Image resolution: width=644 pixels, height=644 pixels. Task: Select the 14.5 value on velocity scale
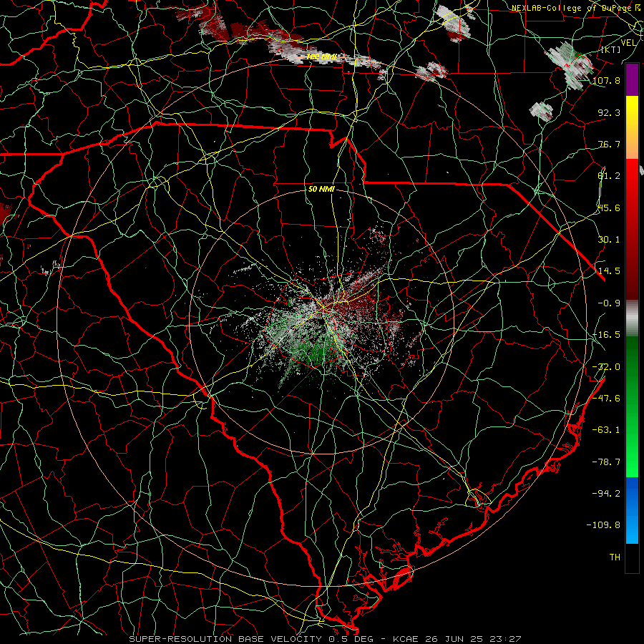609,271
